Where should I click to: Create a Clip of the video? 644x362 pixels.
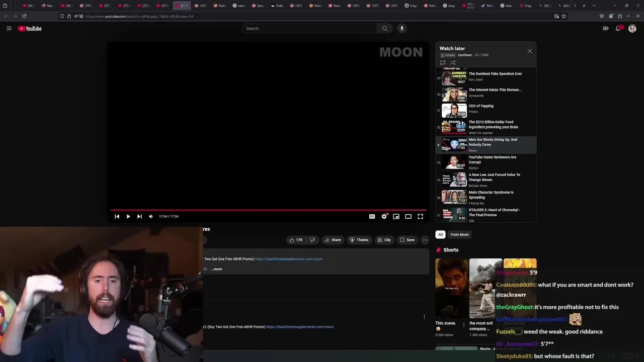384,240
